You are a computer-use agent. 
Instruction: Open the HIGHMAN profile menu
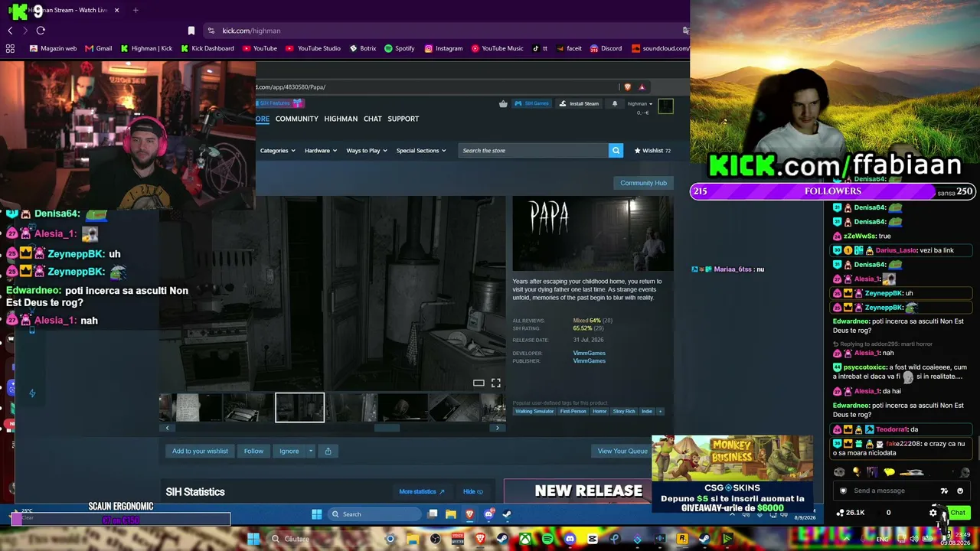tap(341, 119)
